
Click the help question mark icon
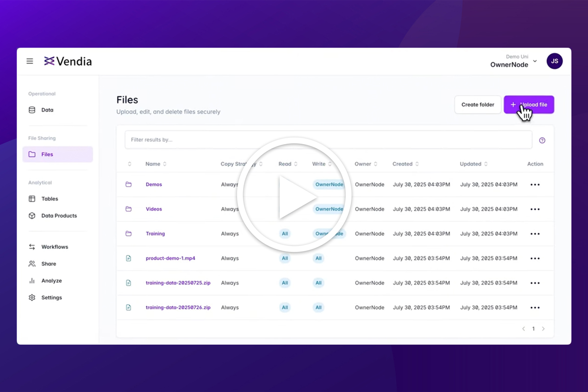point(542,140)
